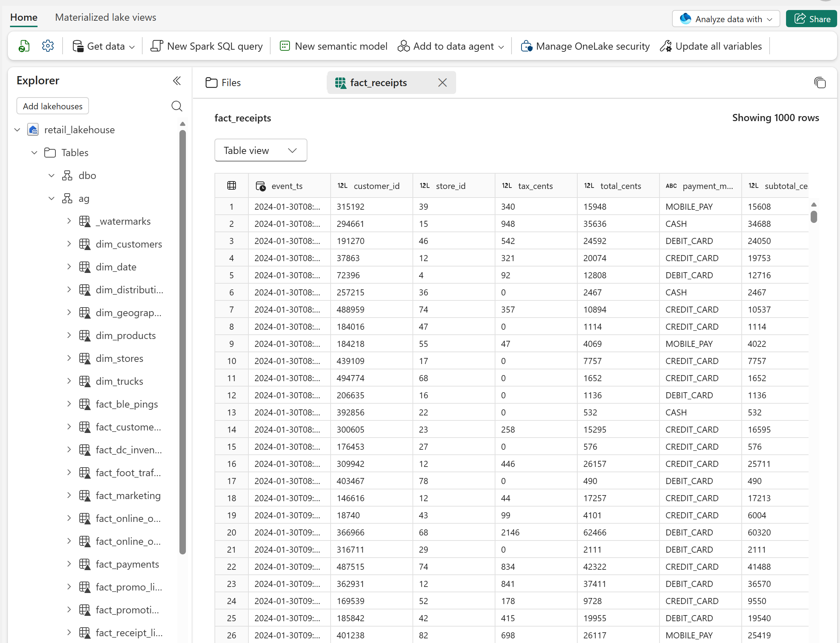Viewport: 840px width, 643px height.
Task: Collapse the Tables folder
Action: (34, 153)
